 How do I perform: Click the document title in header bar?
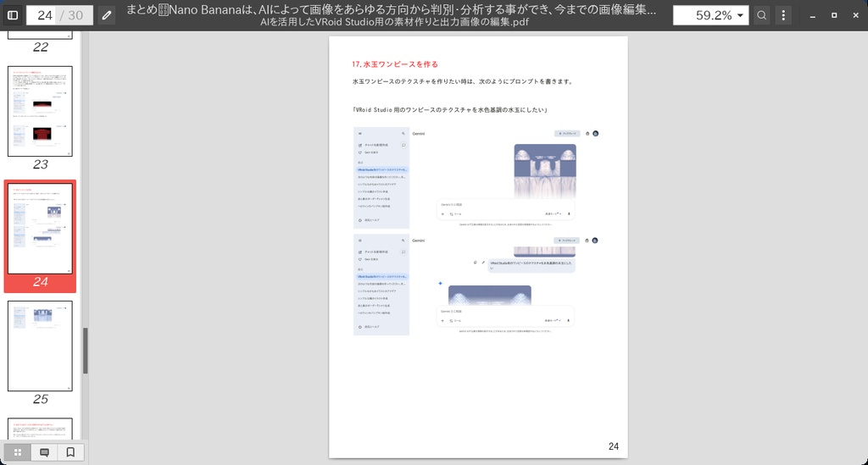[x=392, y=9]
